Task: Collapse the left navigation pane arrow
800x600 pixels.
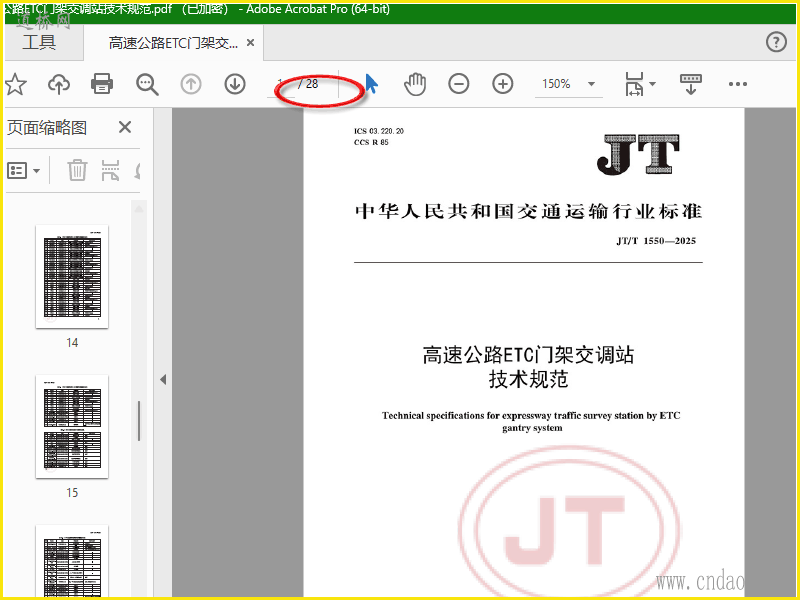Action: (x=163, y=380)
